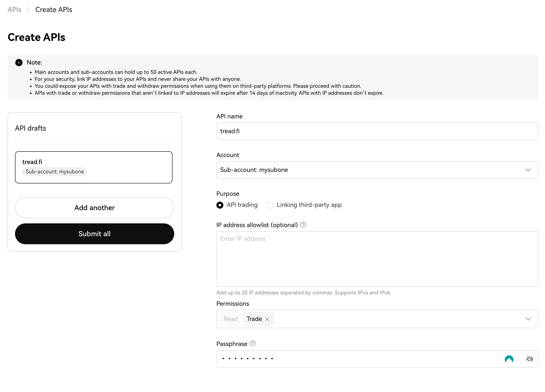Expand the Permissions dropdown arrow

[528, 319]
